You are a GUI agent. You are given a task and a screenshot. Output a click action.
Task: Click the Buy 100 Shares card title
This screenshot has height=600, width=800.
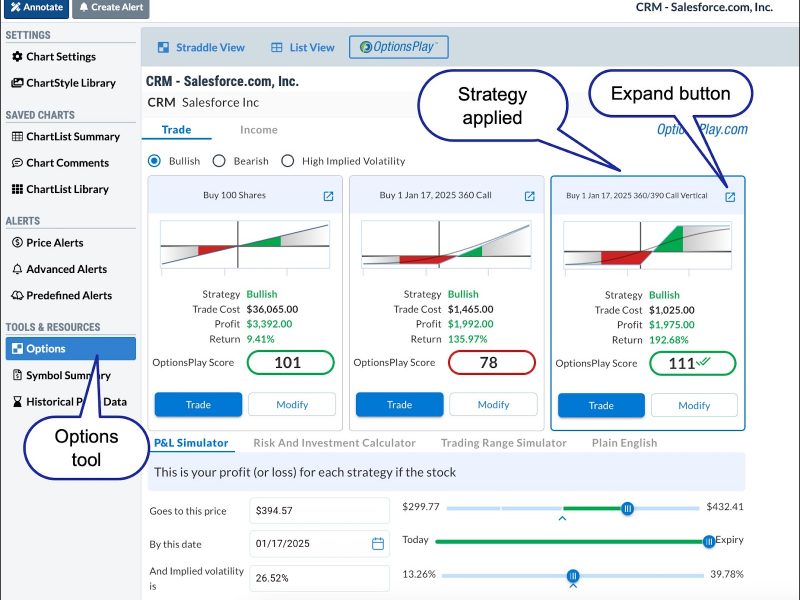point(235,195)
